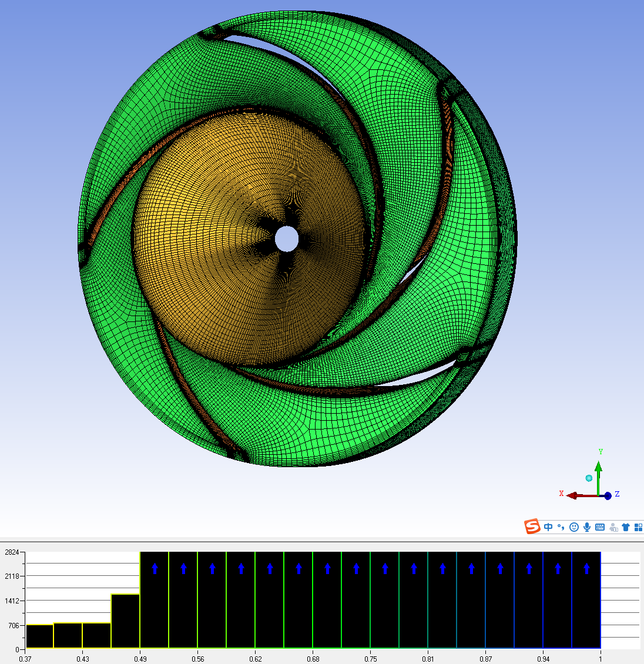Toggle the punctuation mode icon in Sogou bar
644x664 pixels.
coord(561,527)
